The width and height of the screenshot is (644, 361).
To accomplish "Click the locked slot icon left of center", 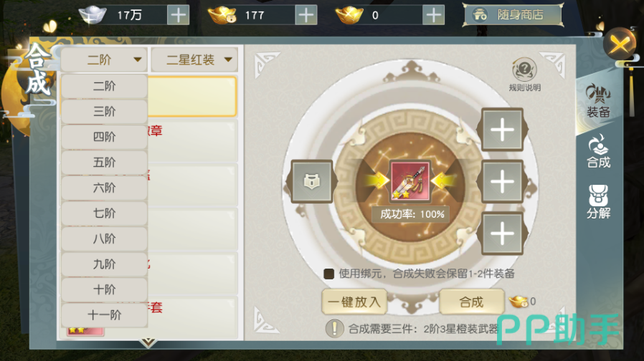I will [x=312, y=181].
